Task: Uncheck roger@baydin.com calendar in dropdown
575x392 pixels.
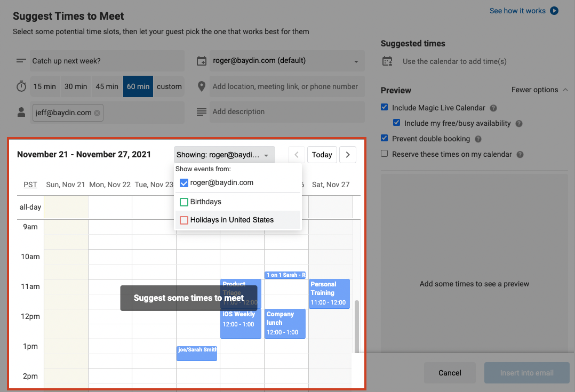Action: [x=183, y=183]
